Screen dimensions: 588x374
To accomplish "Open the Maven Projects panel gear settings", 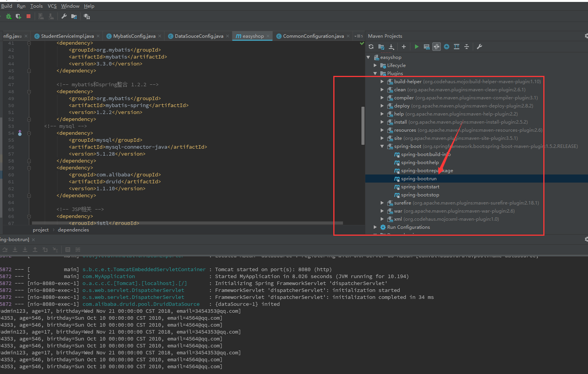I will [x=585, y=35].
